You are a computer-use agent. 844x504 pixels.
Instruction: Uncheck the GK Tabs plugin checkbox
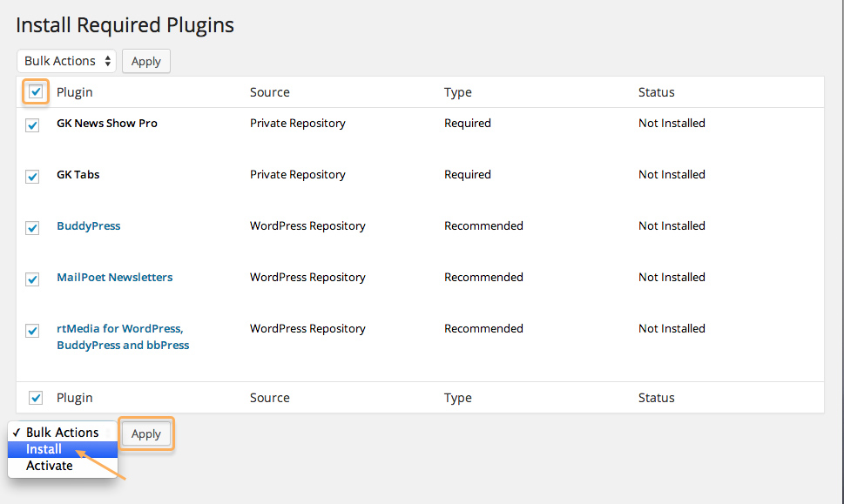click(32, 177)
